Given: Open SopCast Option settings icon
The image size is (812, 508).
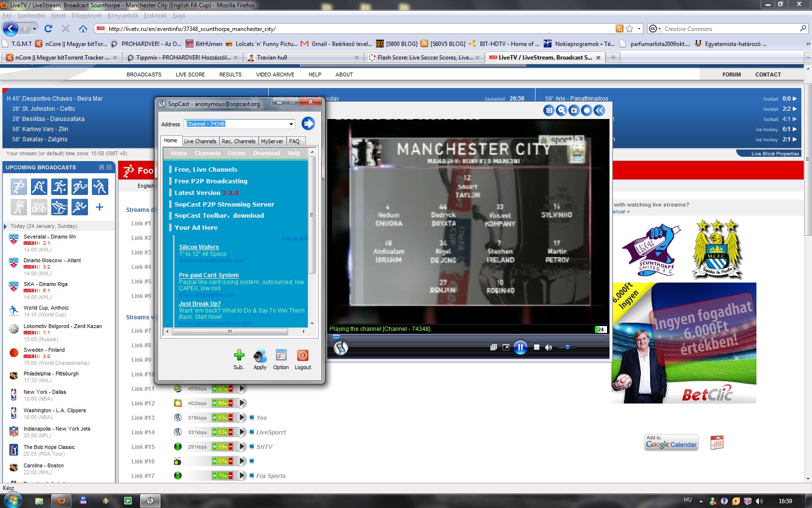Looking at the screenshot, I should coord(281,356).
